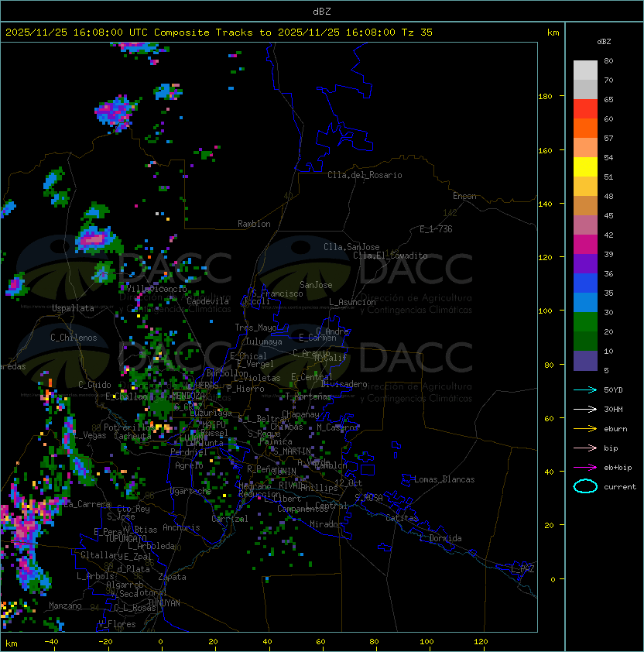Click the 'Manzano' map label
Screen dimensions: 644x652
point(65,606)
